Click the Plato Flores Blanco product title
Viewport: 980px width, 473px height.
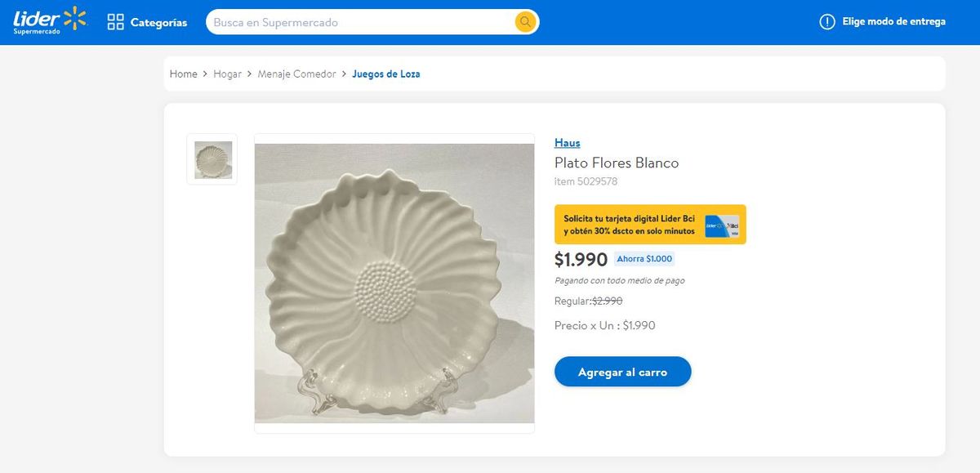point(617,163)
